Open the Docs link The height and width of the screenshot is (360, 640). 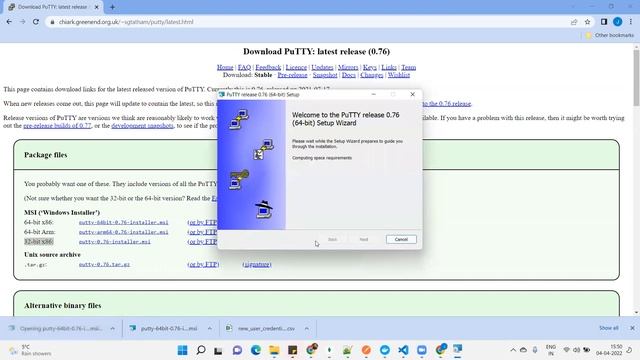tap(349, 75)
